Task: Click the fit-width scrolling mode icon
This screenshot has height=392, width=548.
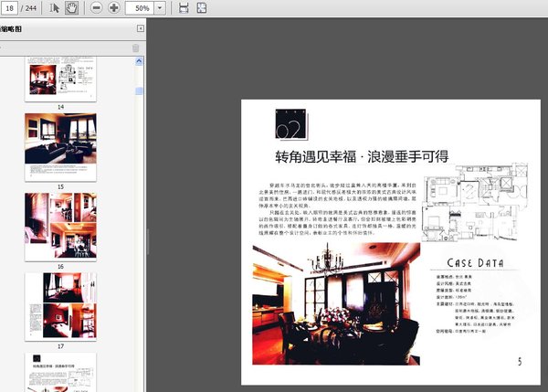Action: coord(184,7)
